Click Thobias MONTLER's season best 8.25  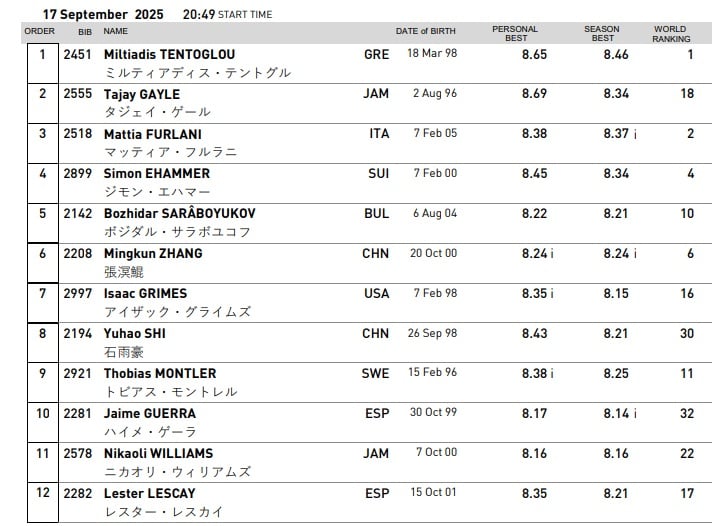click(x=616, y=374)
